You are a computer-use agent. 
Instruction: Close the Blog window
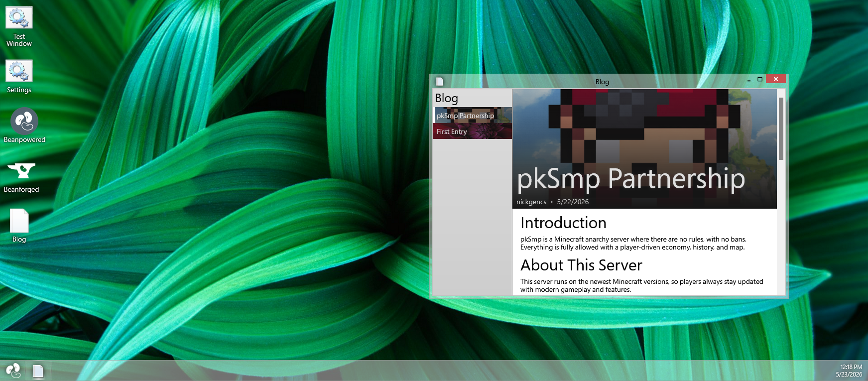[x=776, y=79]
